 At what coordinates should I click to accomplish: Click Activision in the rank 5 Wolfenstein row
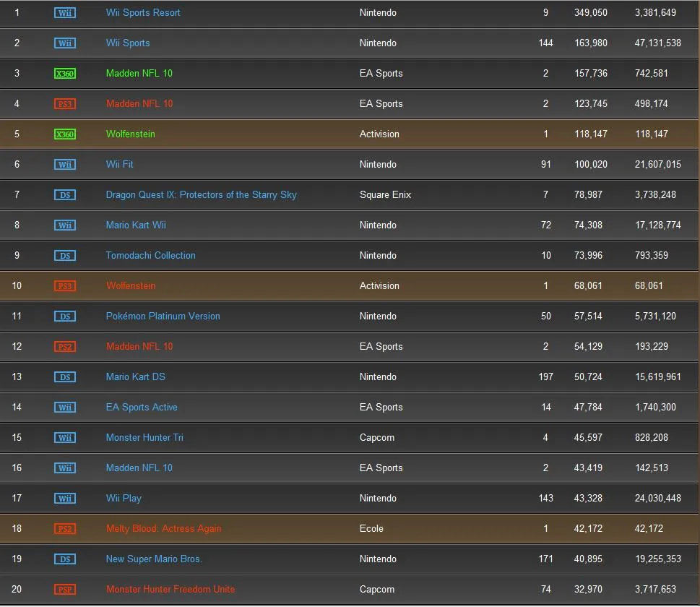tap(379, 134)
